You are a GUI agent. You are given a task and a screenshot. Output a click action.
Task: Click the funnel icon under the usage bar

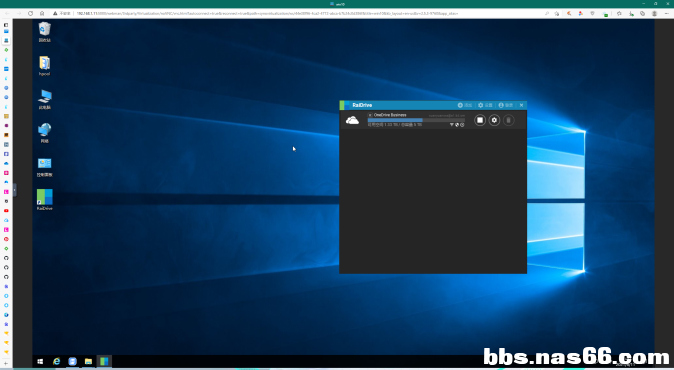pos(452,125)
